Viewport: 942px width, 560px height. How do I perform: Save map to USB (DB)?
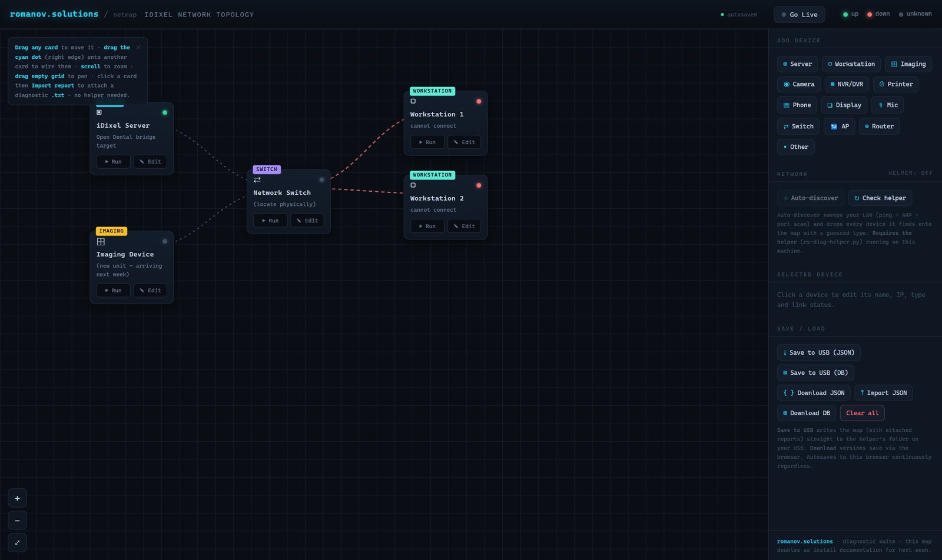pyautogui.click(x=815, y=373)
